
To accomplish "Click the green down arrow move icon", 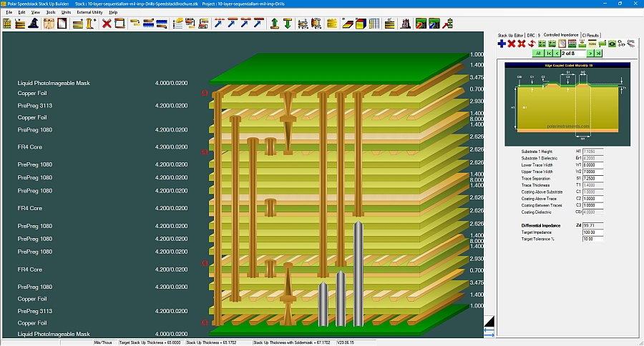I will point(288,24).
